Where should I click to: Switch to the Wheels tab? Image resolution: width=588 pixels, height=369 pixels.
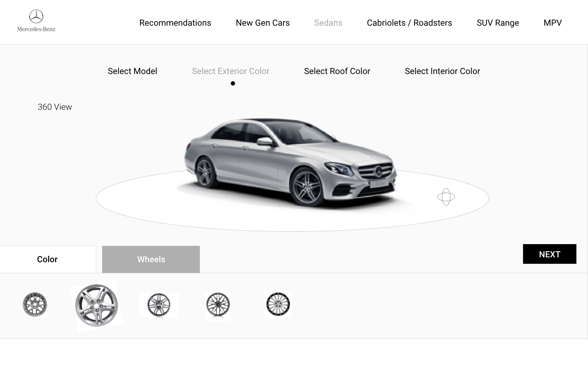click(x=151, y=259)
